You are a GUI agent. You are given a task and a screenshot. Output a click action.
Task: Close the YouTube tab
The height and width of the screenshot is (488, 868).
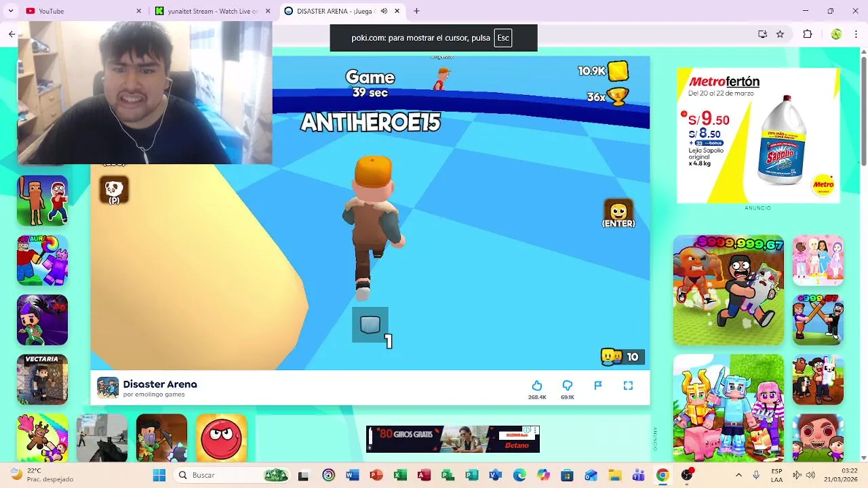pos(139,11)
